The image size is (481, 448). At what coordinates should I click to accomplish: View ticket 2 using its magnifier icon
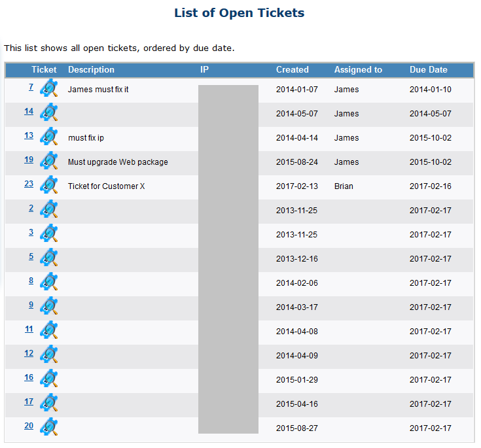[49, 209]
